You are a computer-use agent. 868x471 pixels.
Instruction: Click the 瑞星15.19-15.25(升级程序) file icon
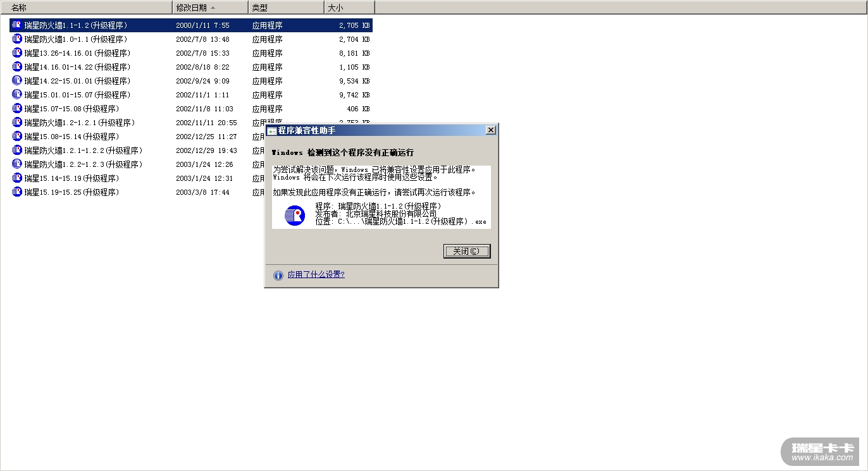pyautogui.click(x=17, y=192)
